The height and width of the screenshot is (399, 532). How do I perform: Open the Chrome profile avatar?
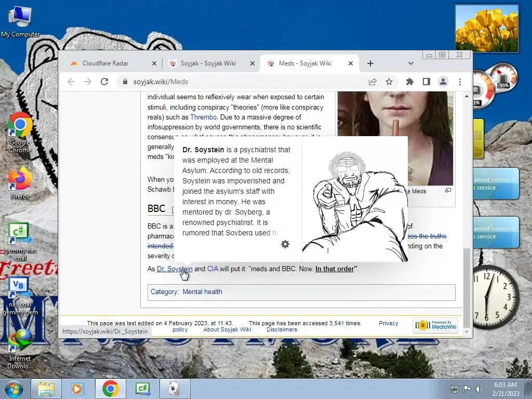coord(443,82)
